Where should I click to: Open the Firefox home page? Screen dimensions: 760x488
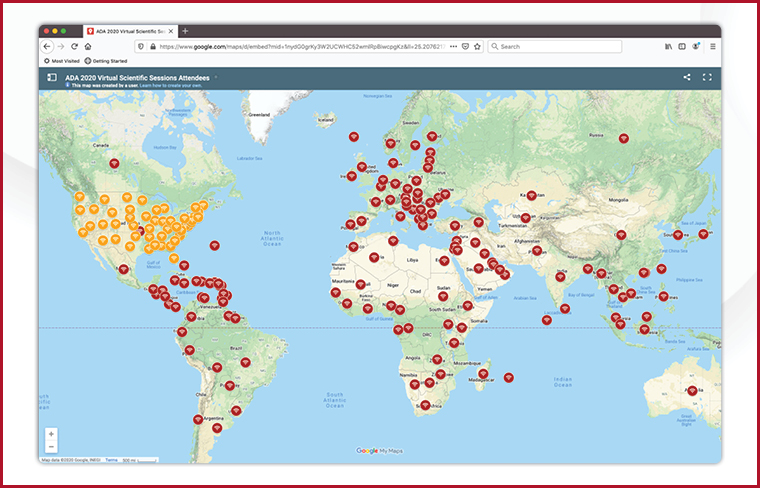click(88, 47)
